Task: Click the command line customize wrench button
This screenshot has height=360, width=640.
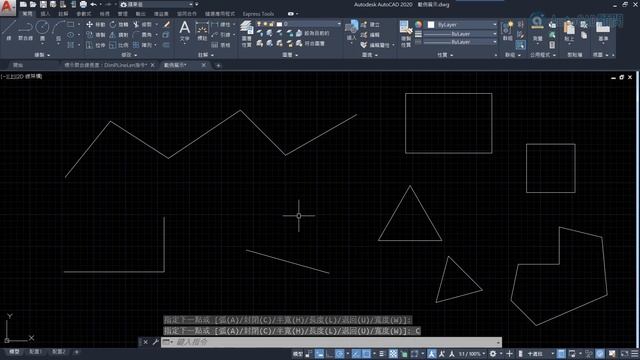Action: 155,342
